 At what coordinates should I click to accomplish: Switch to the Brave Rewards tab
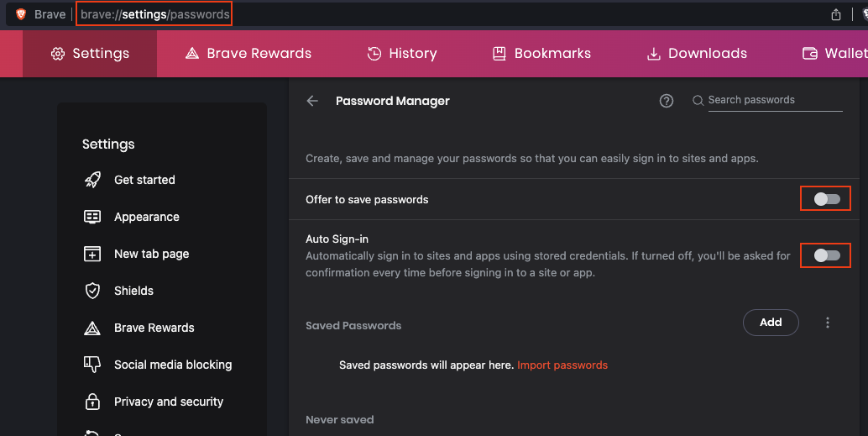248,53
